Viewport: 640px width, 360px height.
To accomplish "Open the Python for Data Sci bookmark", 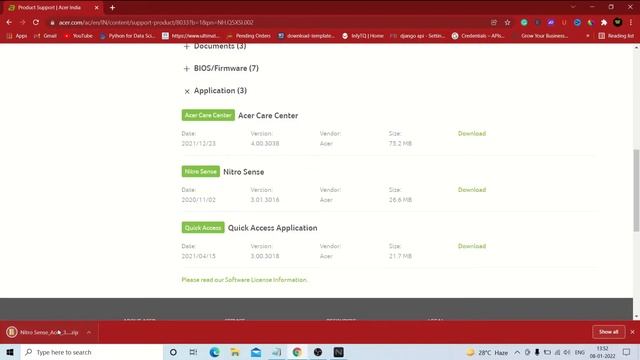I will (127, 36).
